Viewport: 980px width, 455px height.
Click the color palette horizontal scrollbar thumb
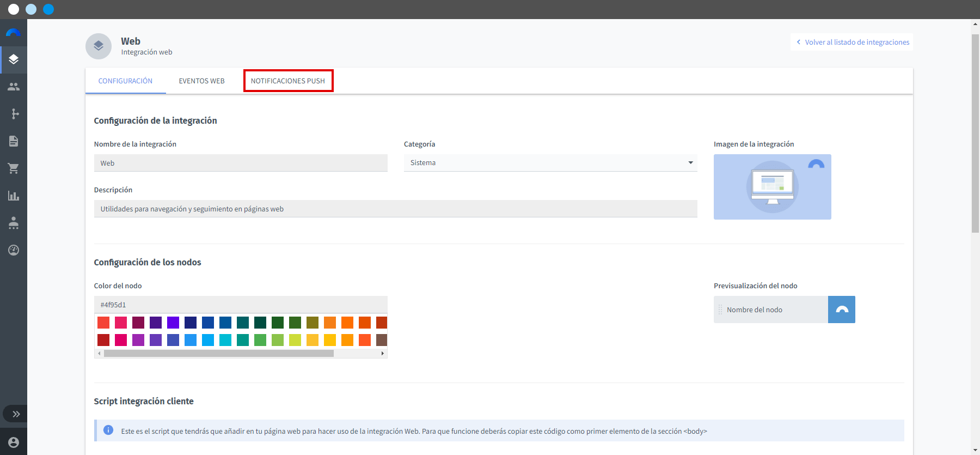[219, 353]
